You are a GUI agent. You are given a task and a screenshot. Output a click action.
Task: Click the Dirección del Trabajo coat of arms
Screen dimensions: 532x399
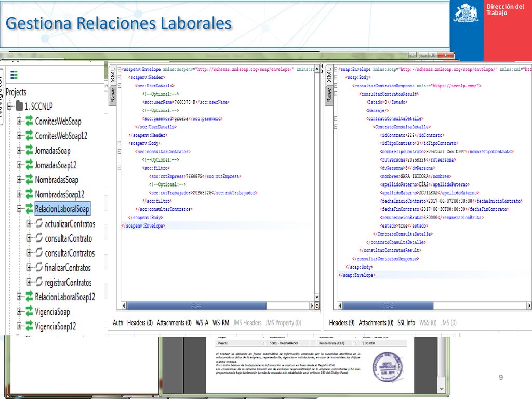click(x=465, y=13)
